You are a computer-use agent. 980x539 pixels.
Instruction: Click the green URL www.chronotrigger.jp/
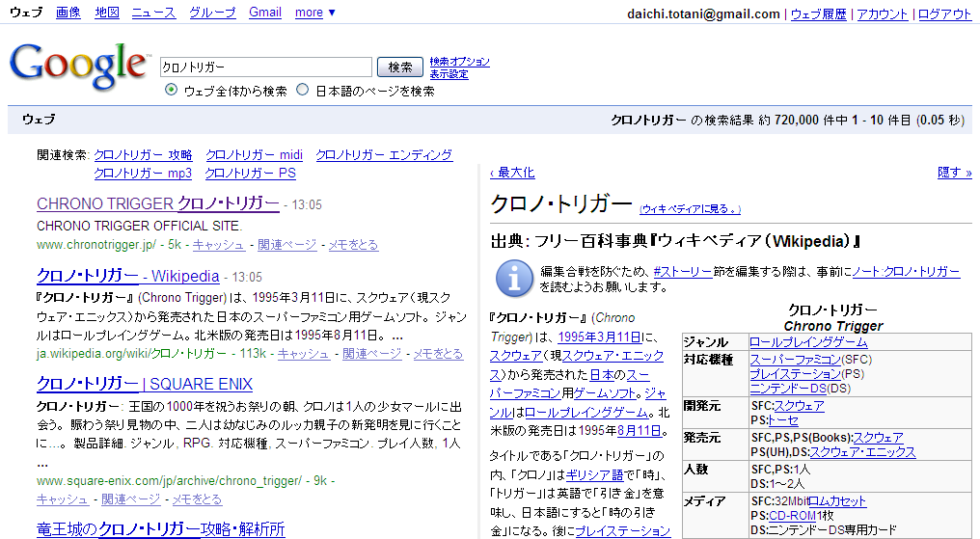click(96, 245)
